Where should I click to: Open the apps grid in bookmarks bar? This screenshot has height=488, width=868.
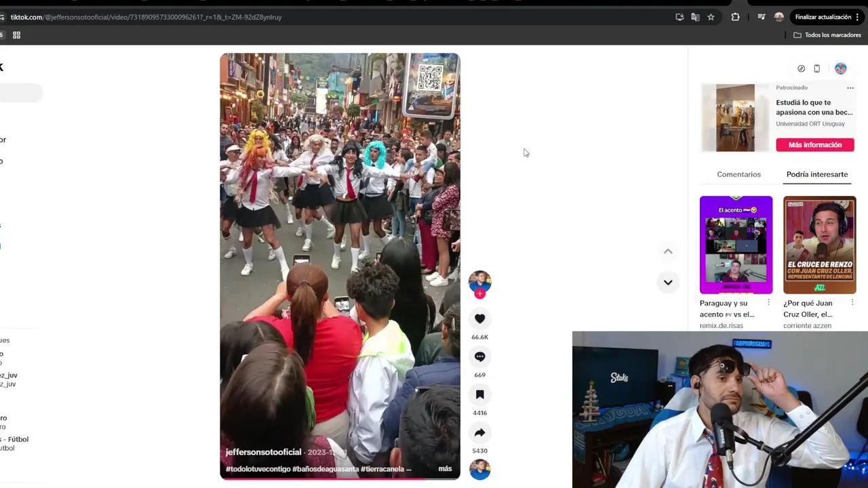[x=16, y=35]
